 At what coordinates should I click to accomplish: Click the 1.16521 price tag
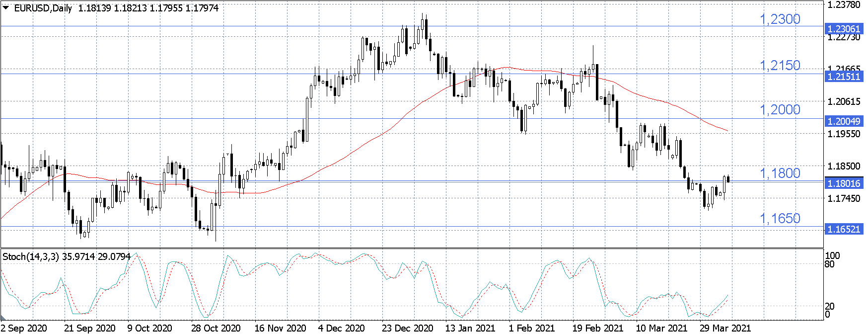pos(844,229)
